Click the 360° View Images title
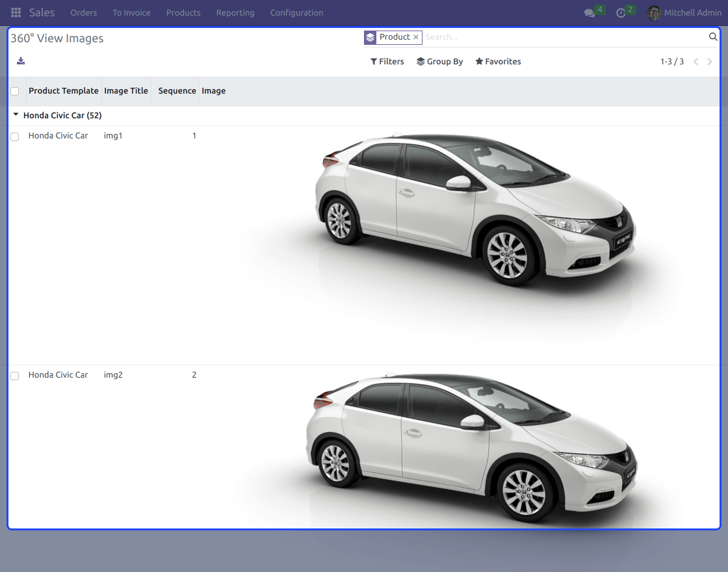 tap(57, 38)
